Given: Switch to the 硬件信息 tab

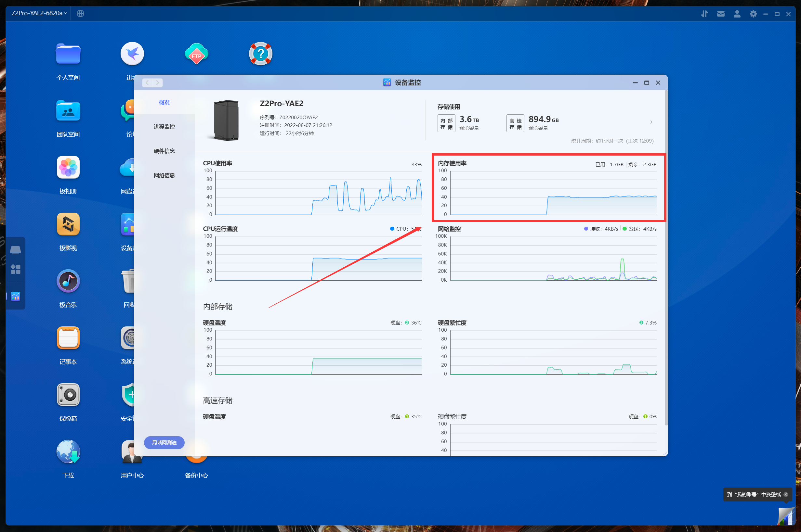Looking at the screenshot, I should click(164, 151).
